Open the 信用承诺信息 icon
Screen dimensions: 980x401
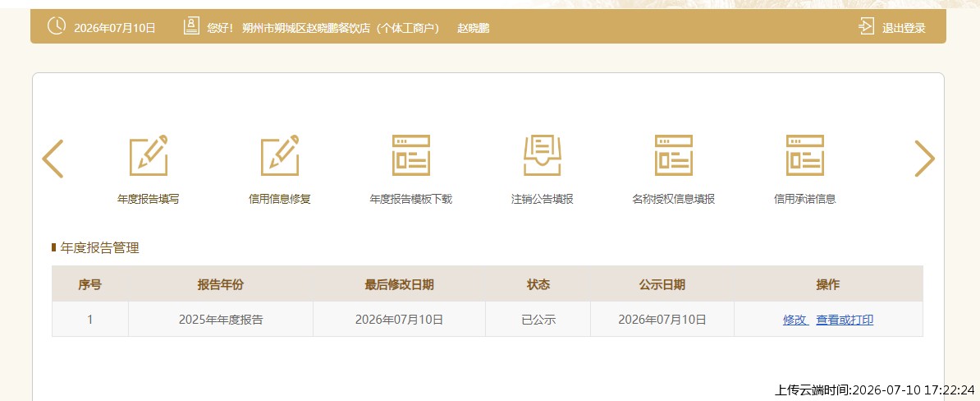804,155
